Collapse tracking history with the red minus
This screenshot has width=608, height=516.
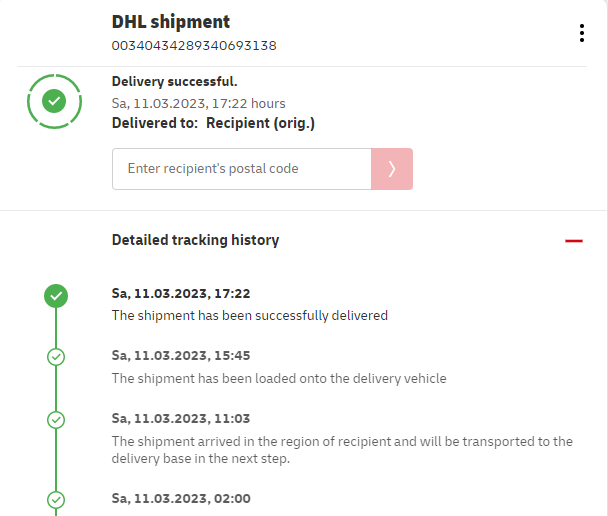click(x=573, y=241)
